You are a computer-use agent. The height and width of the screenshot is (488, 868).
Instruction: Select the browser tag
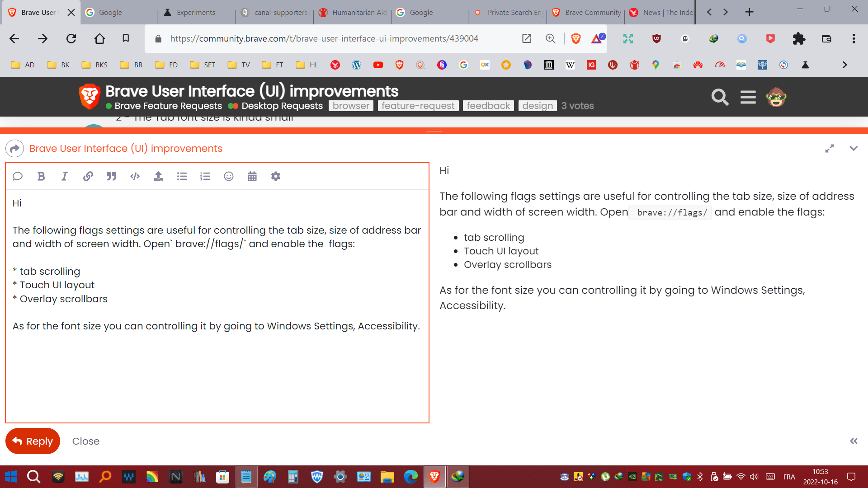[351, 106]
